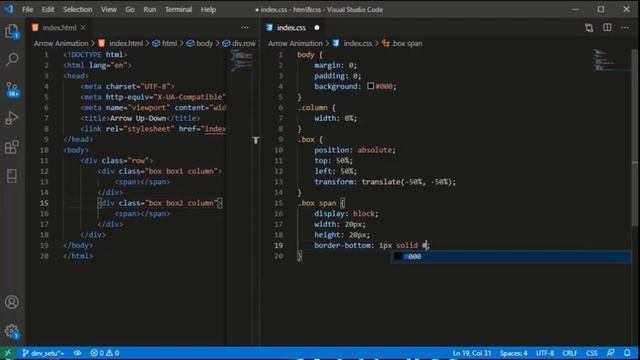Open the Accounts menu icon

[12, 302]
